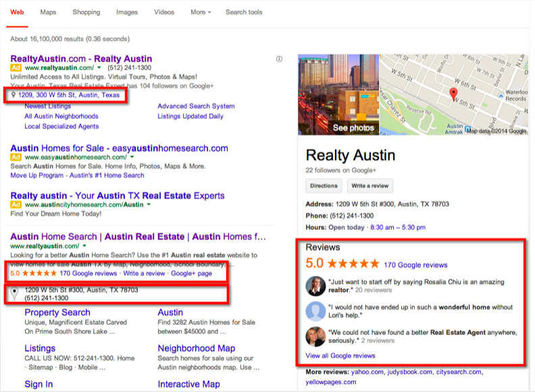Open Search tools

pos(244,12)
